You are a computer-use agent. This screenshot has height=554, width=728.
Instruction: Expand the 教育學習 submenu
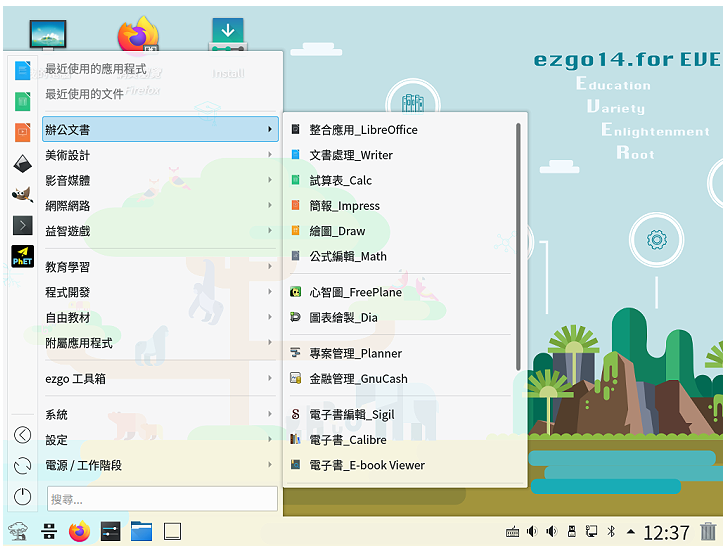point(160,267)
